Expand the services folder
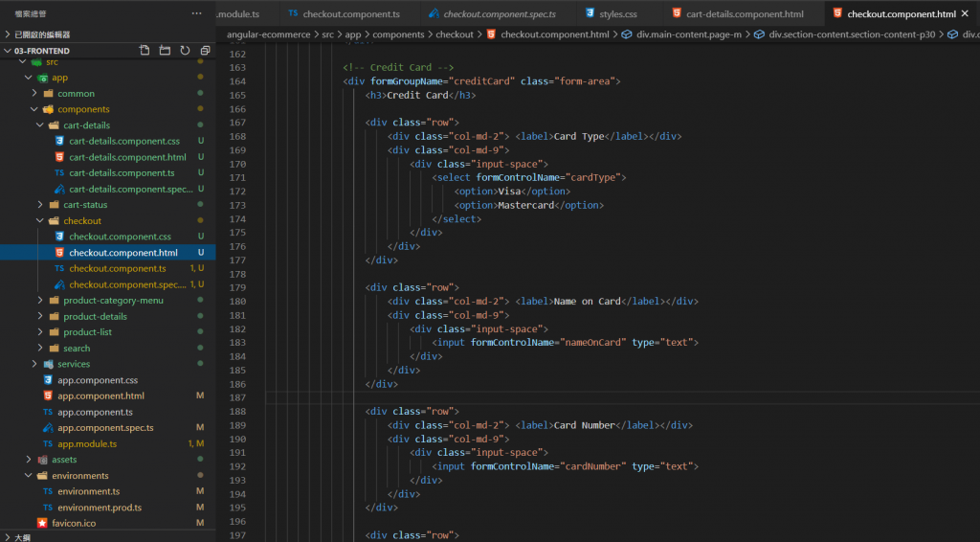This screenshot has width=980, height=542. pos(34,364)
